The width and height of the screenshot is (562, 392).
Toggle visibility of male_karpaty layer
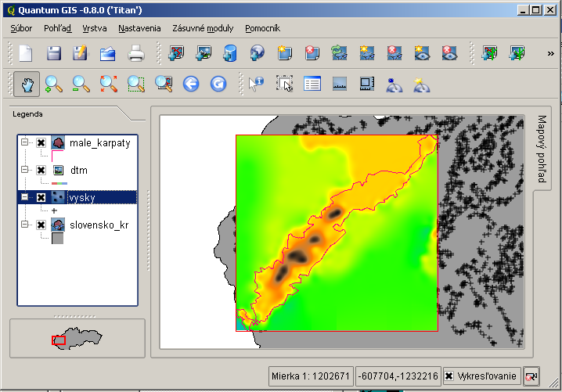[x=41, y=142]
